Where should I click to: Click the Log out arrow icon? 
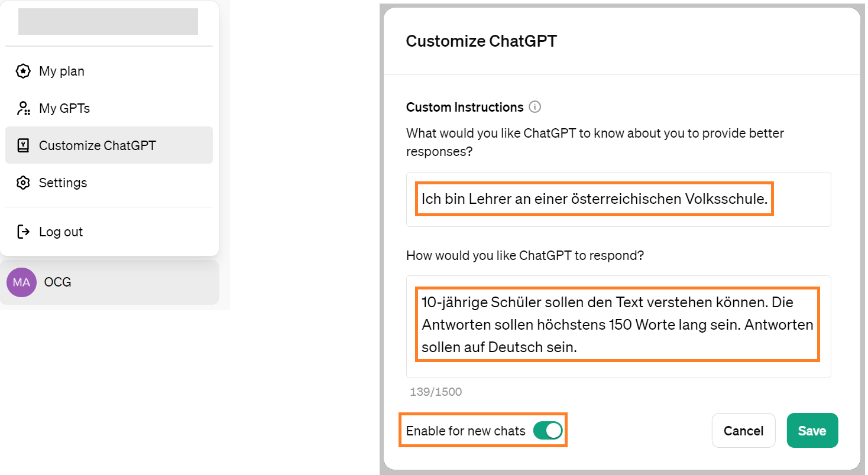[23, 232]
